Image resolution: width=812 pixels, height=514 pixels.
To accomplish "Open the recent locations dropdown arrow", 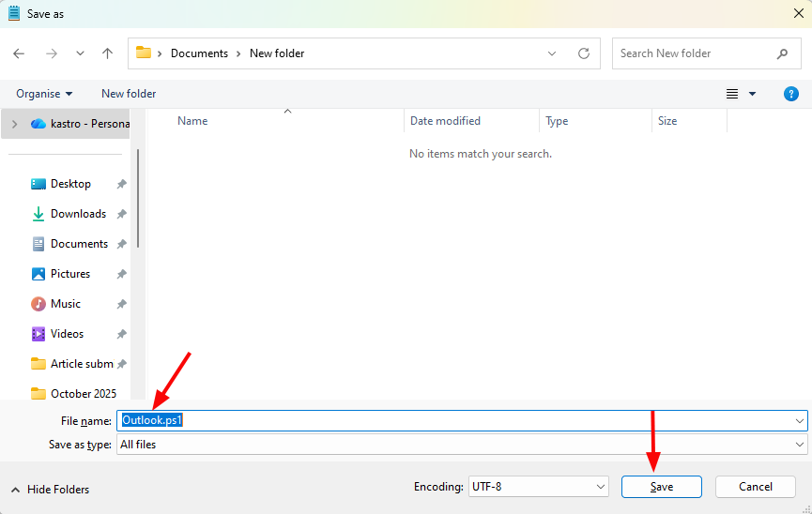I will tap(80, 53).
